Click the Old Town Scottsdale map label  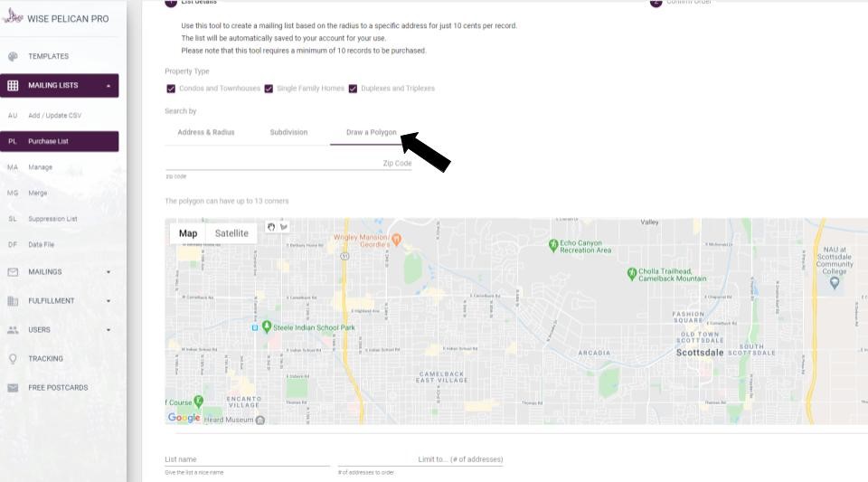point(700,337)
